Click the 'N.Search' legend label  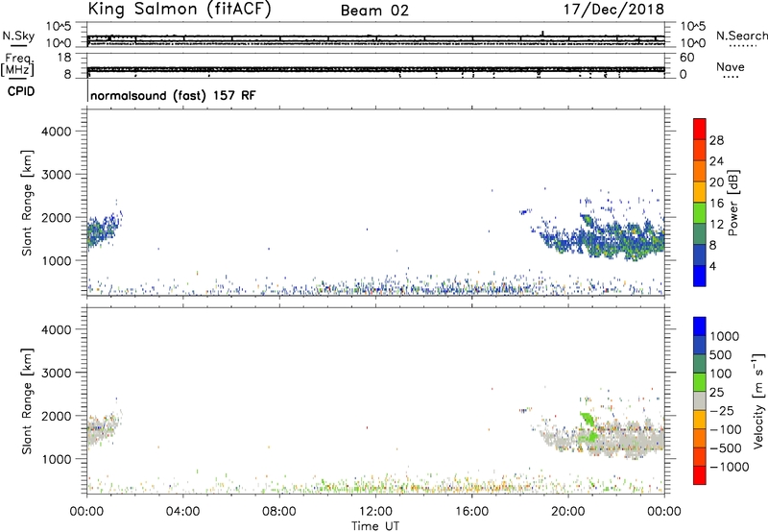[x=742, y=36]
